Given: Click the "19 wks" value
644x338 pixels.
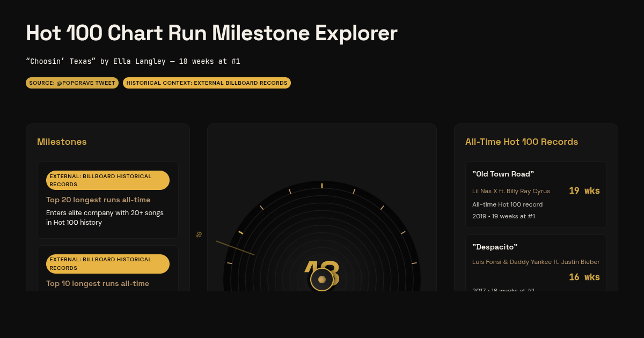Looking at the screenshot, I should [584, 190].
